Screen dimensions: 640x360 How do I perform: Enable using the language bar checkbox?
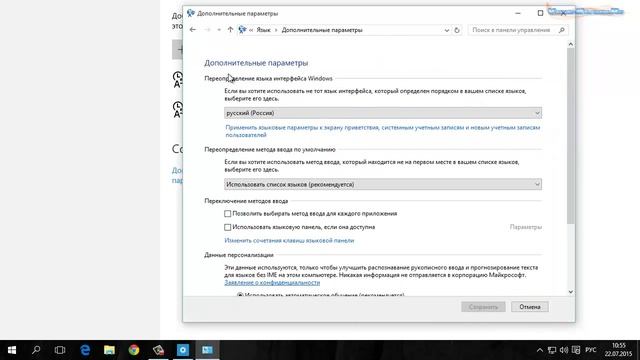(x=227, y=227)
